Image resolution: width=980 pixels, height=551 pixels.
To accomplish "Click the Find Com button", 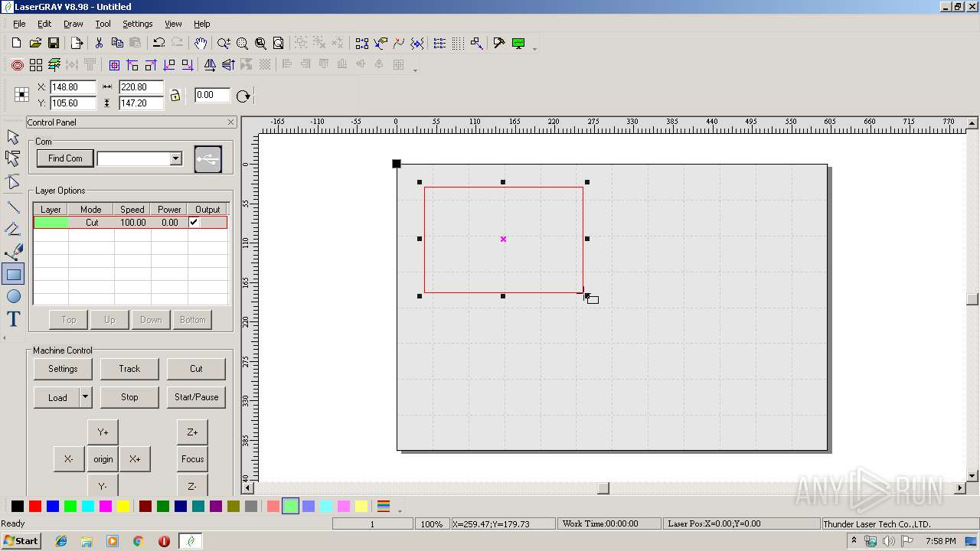I will 65,158.
